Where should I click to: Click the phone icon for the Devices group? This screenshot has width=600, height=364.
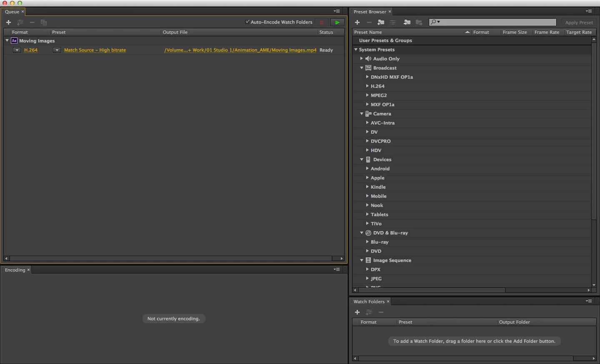point(368,160)
